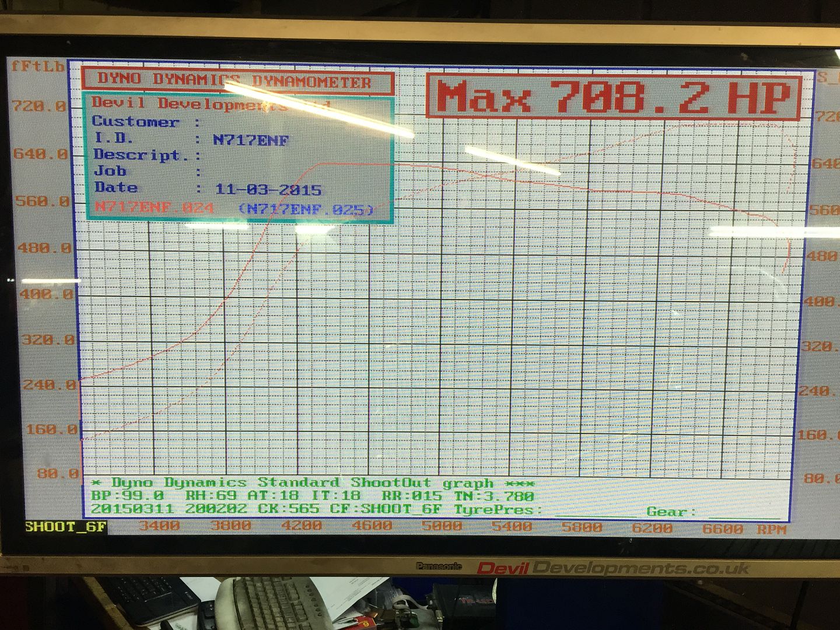Click the Dyno Dynamics Standard ShootOut graph text
This screenshot has height=630, width=840.
[312, 483]
